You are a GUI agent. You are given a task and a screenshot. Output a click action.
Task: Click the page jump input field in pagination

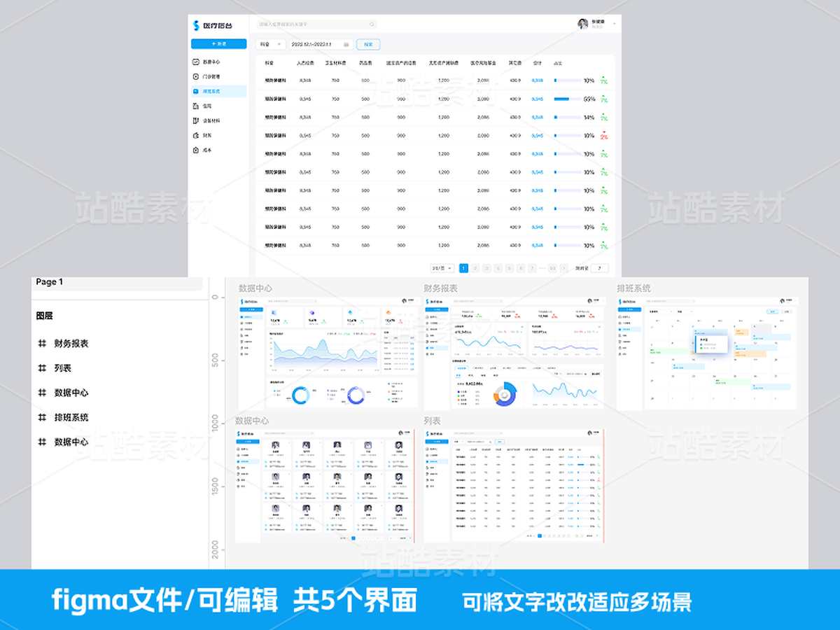click(x=599, y=268)
